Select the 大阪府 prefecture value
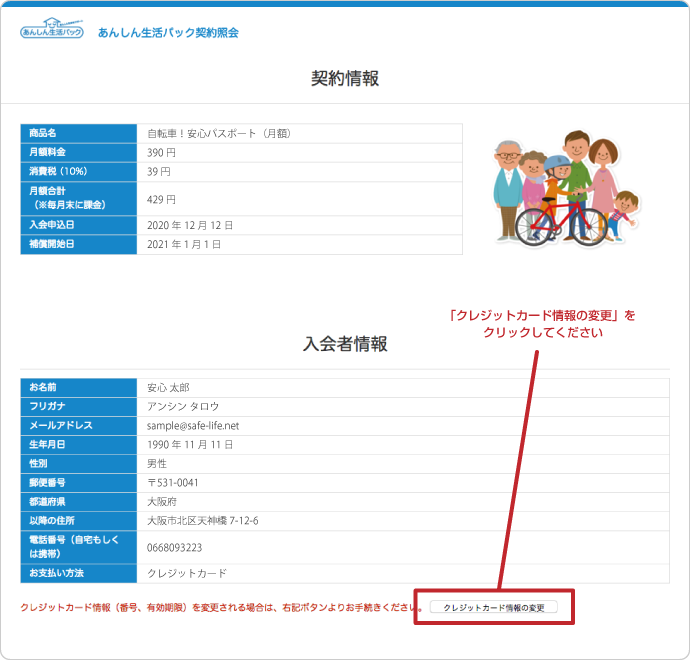 161,502
